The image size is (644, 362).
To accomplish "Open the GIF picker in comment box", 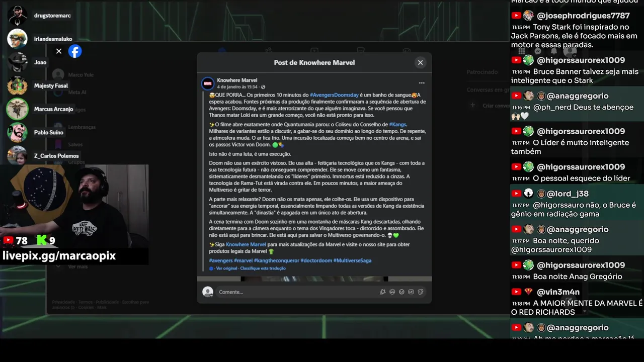I will click(411, 292).
